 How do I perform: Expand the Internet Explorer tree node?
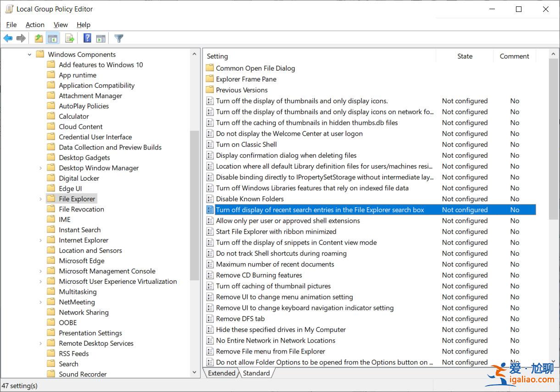tap(40, 240)
